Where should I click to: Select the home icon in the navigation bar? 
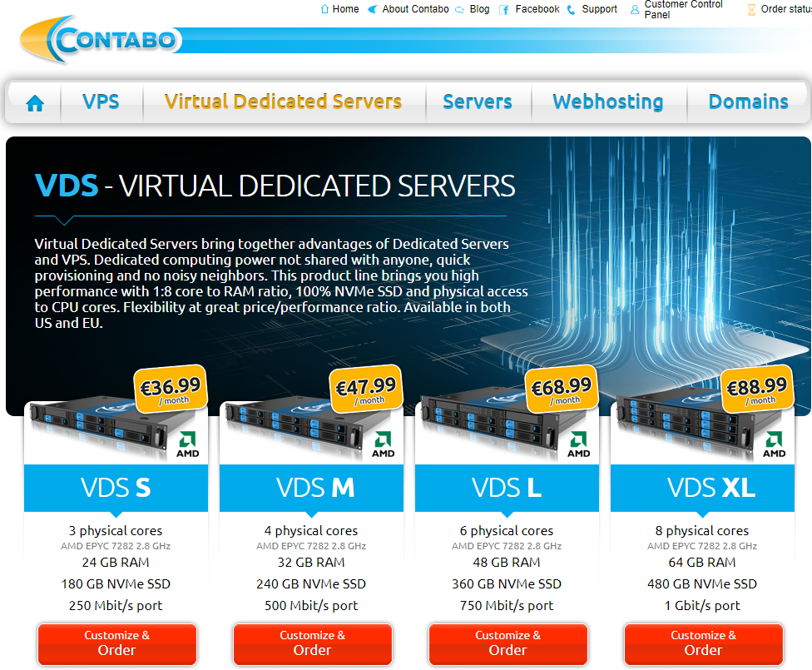pos(33,102)
